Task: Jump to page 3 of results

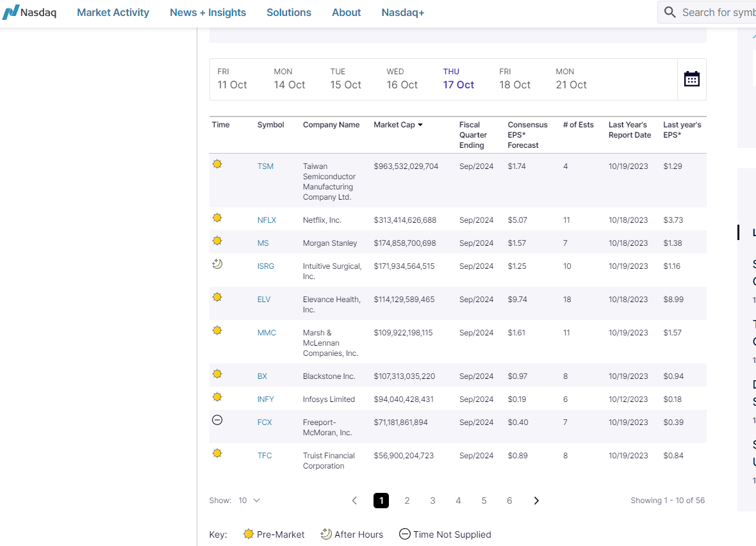Action: click(432, 501)
